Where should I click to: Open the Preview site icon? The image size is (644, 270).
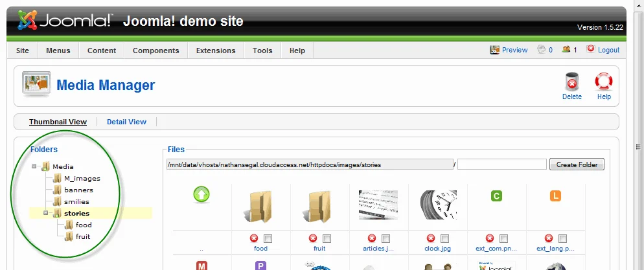[494, 50]
